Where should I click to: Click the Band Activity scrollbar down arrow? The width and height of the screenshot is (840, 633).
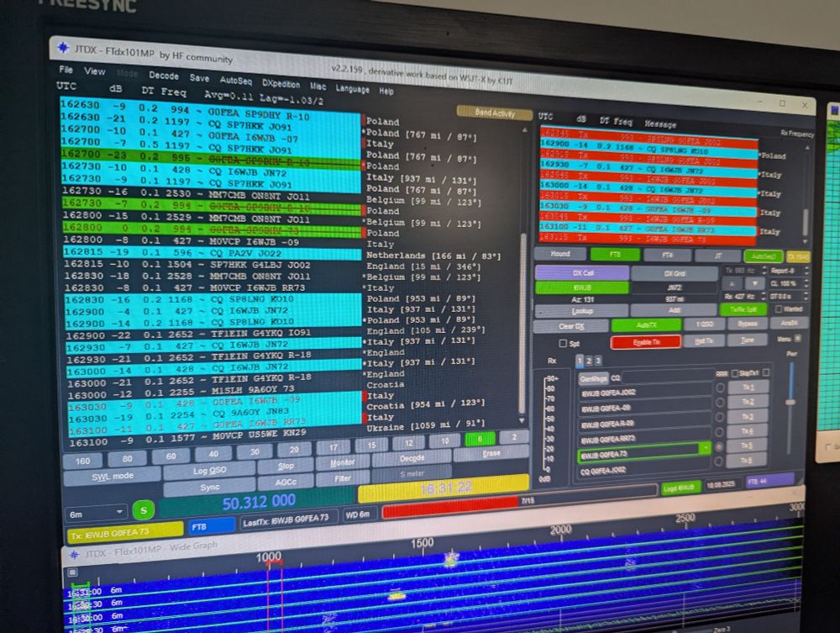click(522, 421)
